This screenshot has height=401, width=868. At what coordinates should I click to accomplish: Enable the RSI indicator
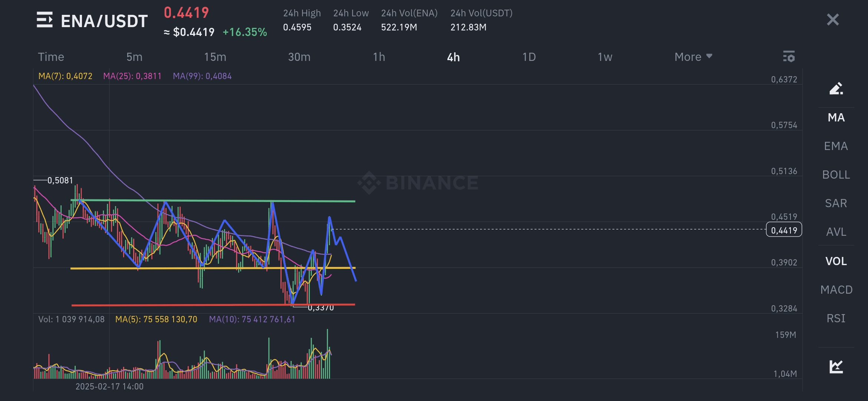[x=836, y=318]
